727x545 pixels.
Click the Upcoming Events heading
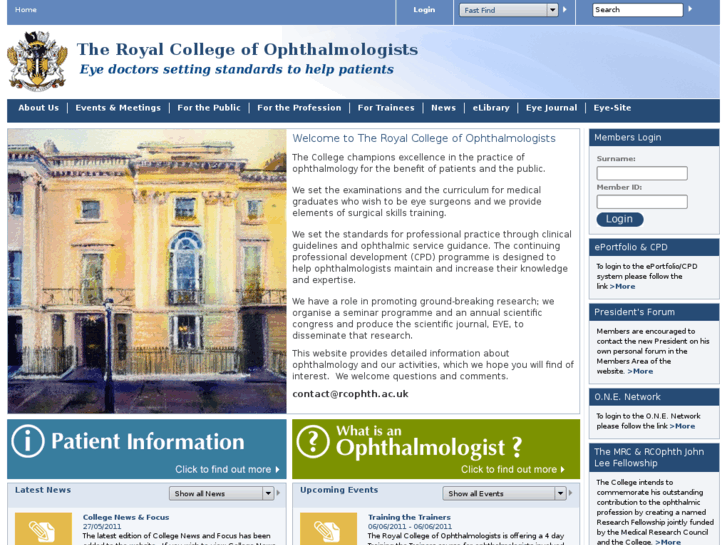[x=339, y=490]
